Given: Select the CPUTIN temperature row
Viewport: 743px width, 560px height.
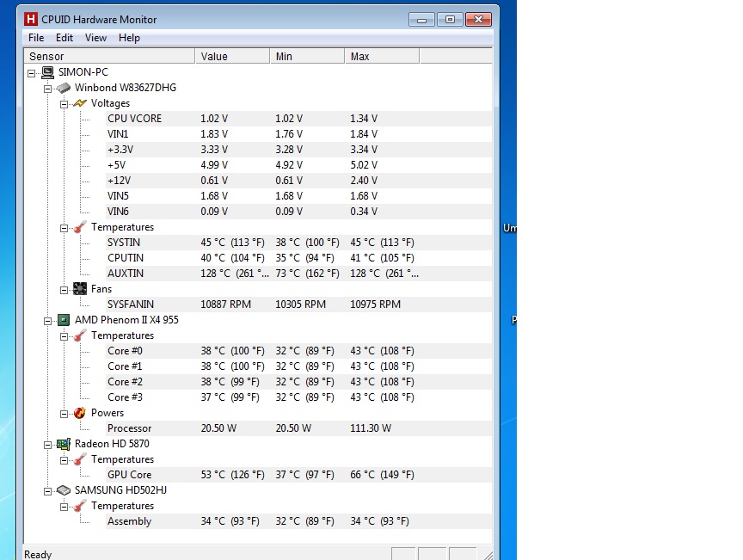Looking at the screenshot, I should [299, 258].
